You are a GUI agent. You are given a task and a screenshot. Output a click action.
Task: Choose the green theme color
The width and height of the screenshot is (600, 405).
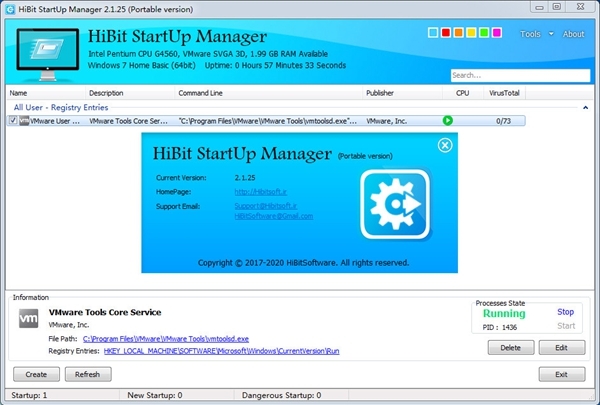click(484, 33)
